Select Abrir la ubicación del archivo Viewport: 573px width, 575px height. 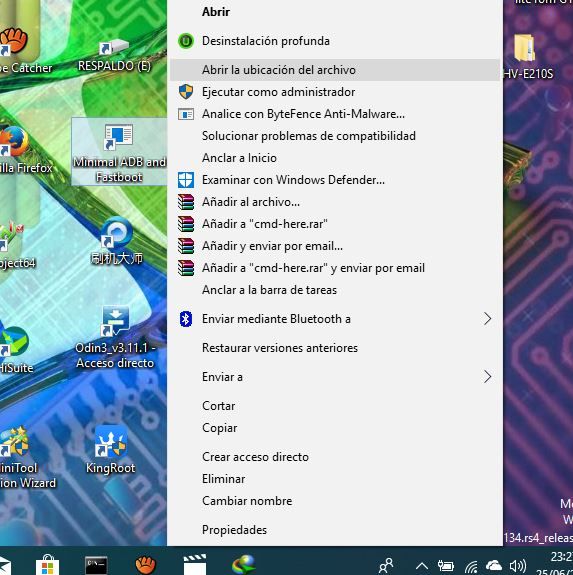[x=335, y=70]
